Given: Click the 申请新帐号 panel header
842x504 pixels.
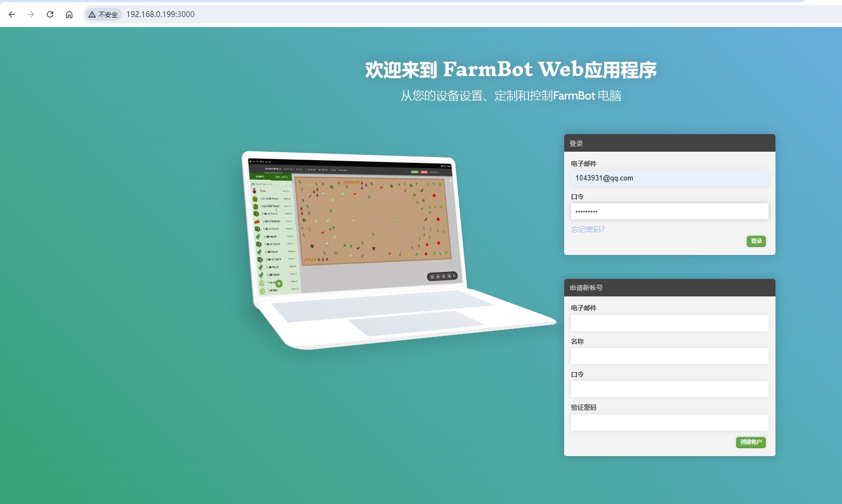Looking at the screenshot, I should (670, 287).
